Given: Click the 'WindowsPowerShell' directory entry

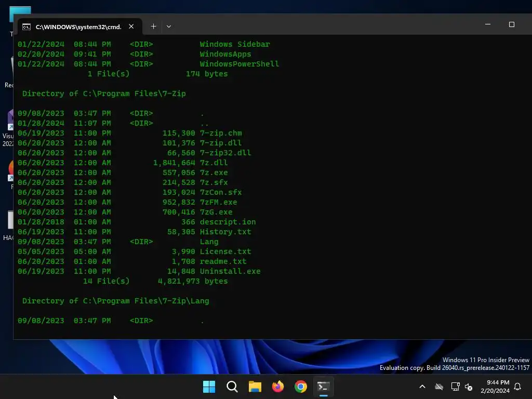Looking at the screenshot, I should coord(239,64).
